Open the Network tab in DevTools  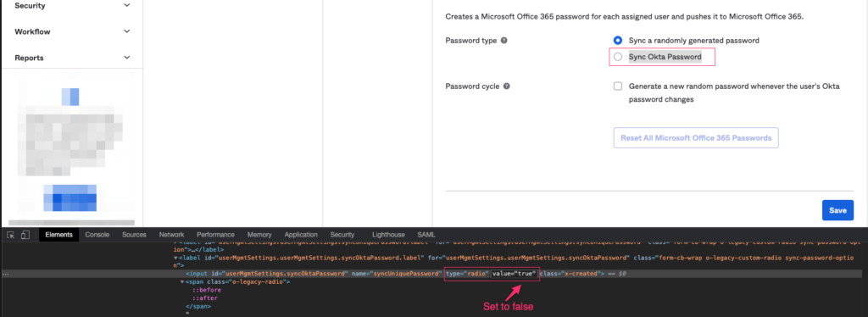pyautogui.click(x=171, y=235)
